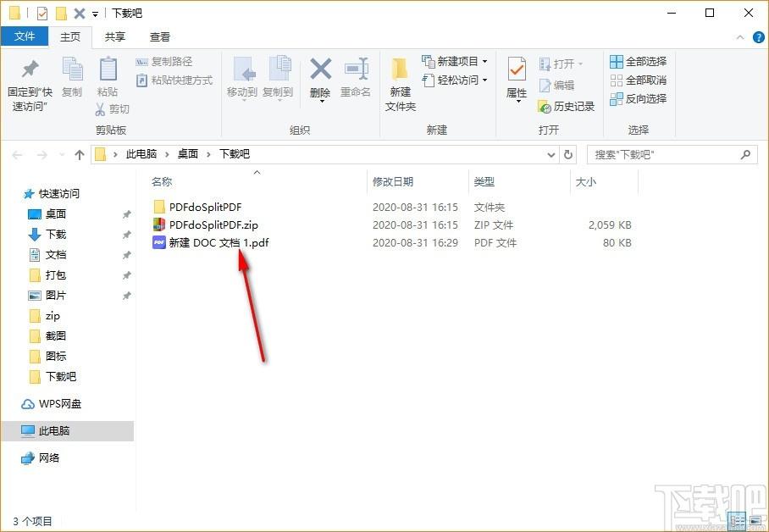769x532 pixels.
Task: Click the Help question mark icon
Action: point(758,37)
